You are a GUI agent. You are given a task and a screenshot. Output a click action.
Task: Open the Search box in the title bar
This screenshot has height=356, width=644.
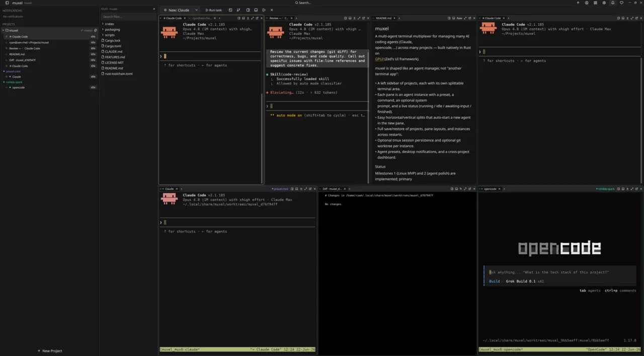[303, 3]
